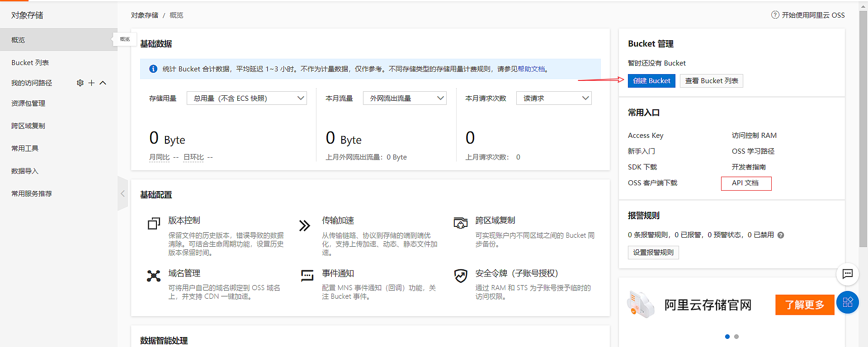Click the 事件通知 icon
Screen dimensions: 868x347
(x=307, y=275)
